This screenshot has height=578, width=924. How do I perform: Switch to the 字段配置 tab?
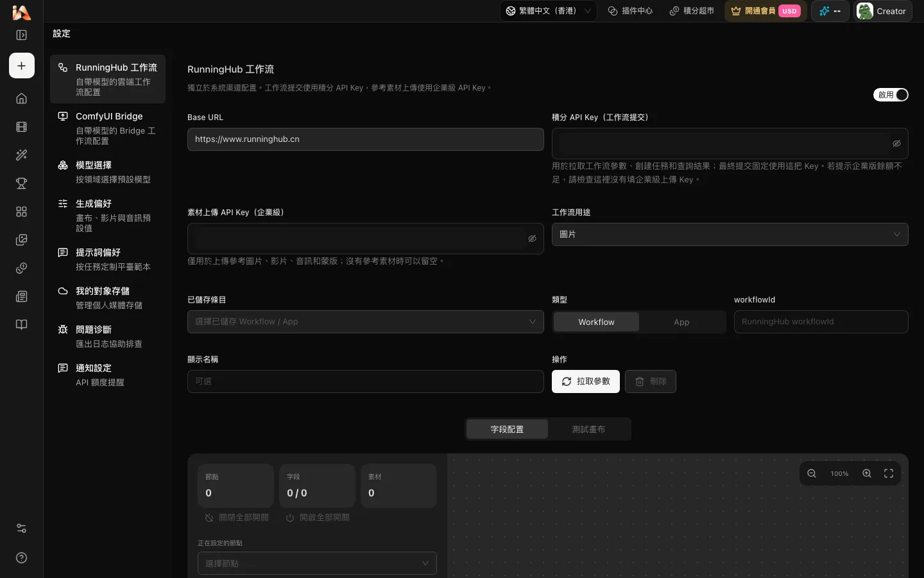(507, 429)
